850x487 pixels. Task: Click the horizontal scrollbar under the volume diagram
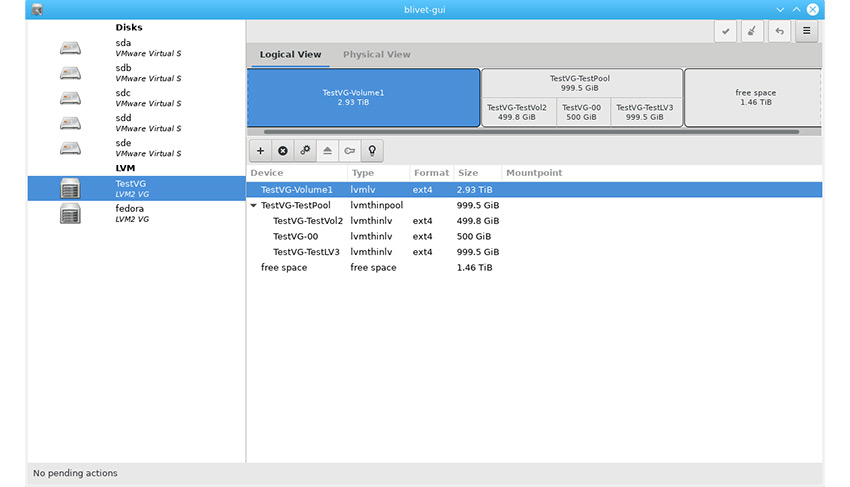click(530, 131)
